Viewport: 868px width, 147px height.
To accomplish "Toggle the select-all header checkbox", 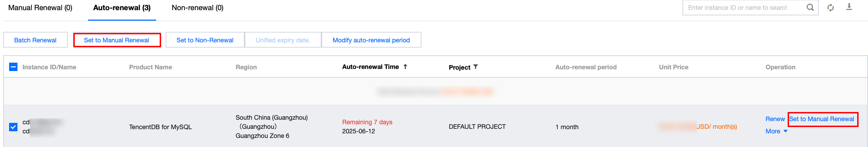I will [x=13, y=67].
